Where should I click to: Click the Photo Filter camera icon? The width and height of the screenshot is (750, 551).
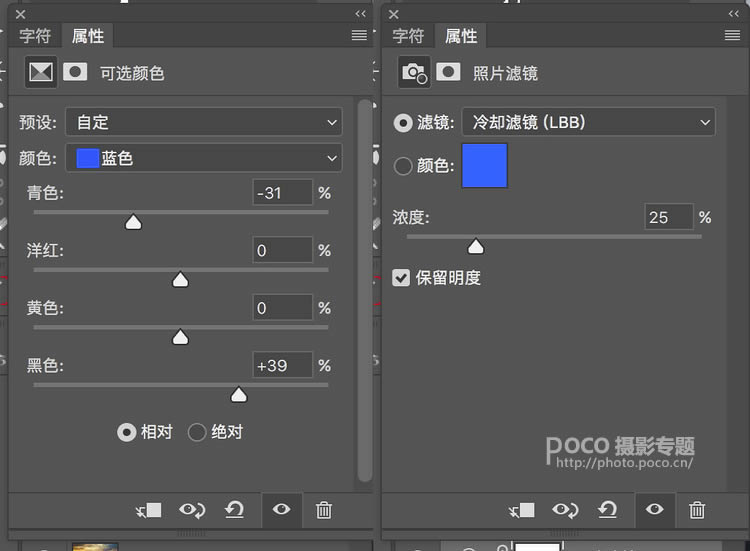(x=413, y=72)
